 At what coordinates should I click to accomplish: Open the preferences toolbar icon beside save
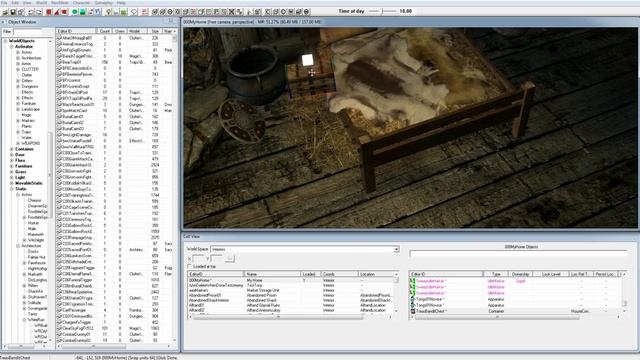(21, 12)
